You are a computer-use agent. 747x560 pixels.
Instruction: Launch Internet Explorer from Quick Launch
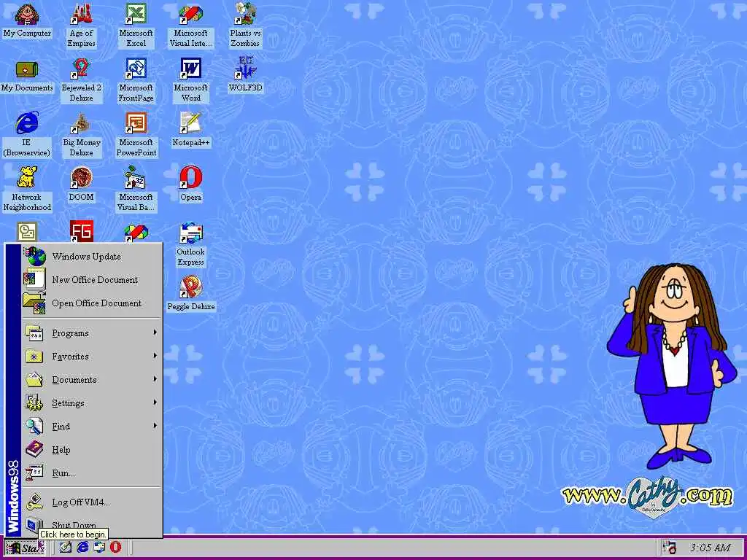click(82, 547)
